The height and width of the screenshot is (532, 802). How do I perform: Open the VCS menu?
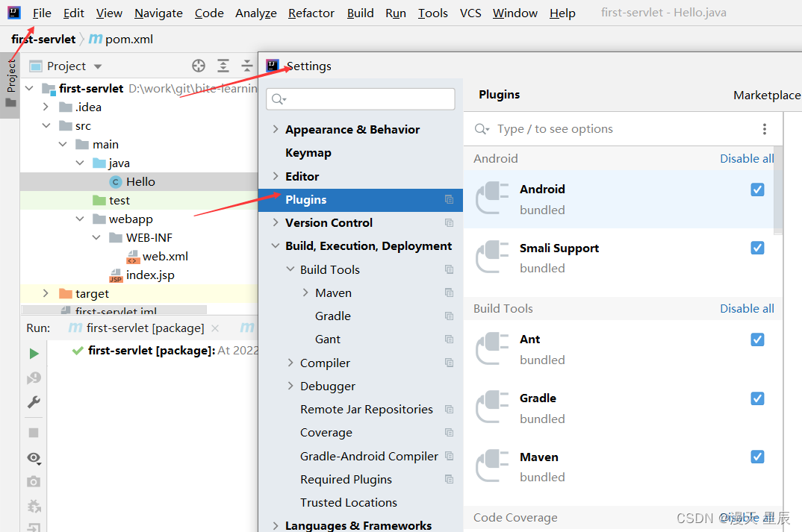point(470,13)
